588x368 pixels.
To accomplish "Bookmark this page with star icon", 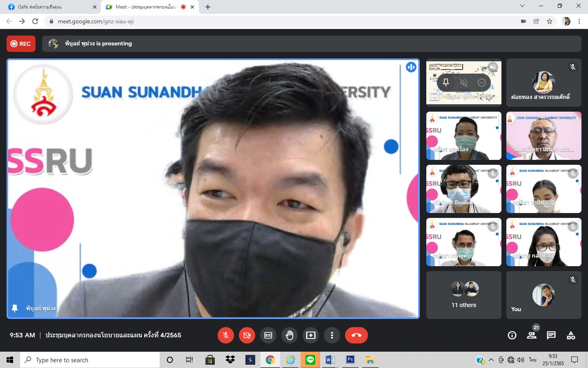I will click(x=550, y=21).
